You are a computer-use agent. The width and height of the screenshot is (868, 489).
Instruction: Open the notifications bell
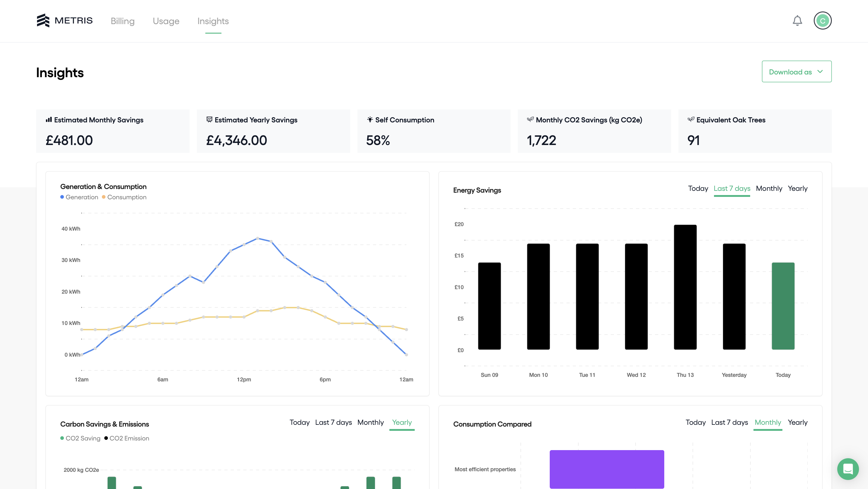797,21
